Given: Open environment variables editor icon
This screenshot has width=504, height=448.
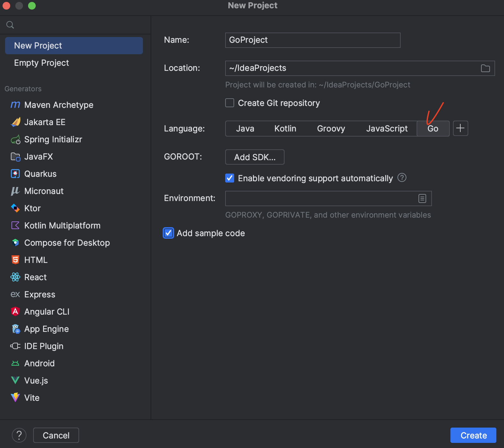Looking at the screenshot, I should point(422,198).
